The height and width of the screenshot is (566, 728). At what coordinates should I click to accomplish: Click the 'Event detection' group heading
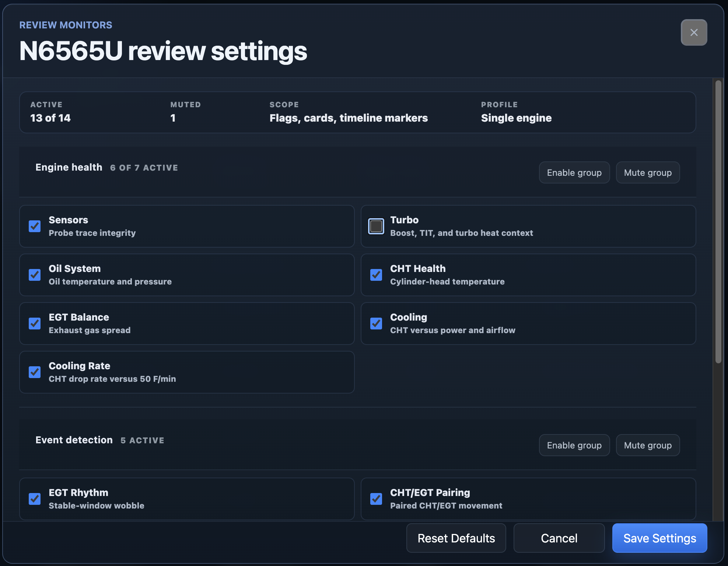[74, 440]
